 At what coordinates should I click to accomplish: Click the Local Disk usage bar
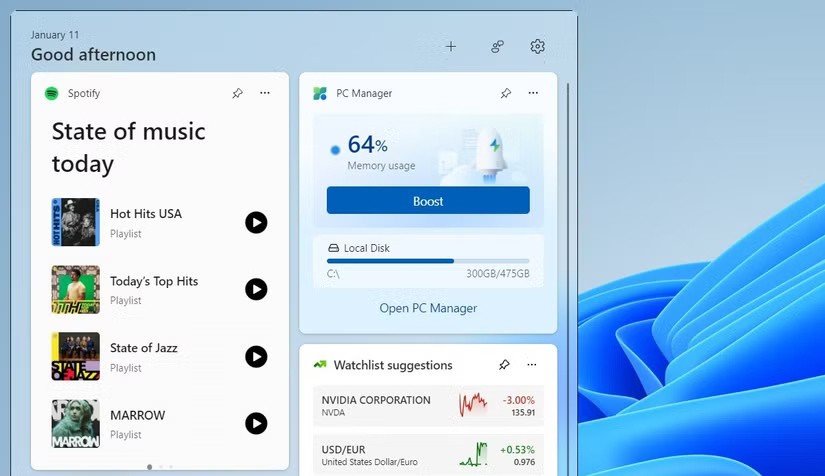428,261
